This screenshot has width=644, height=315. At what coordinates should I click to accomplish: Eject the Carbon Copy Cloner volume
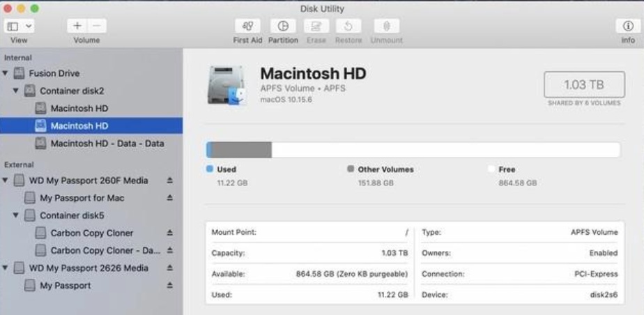tap(169, 233)
